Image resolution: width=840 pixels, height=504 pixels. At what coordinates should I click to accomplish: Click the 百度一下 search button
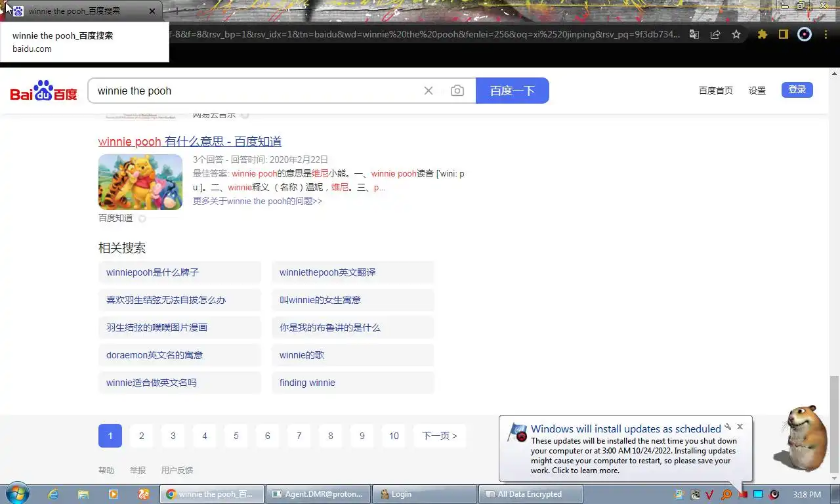[513, 91]
